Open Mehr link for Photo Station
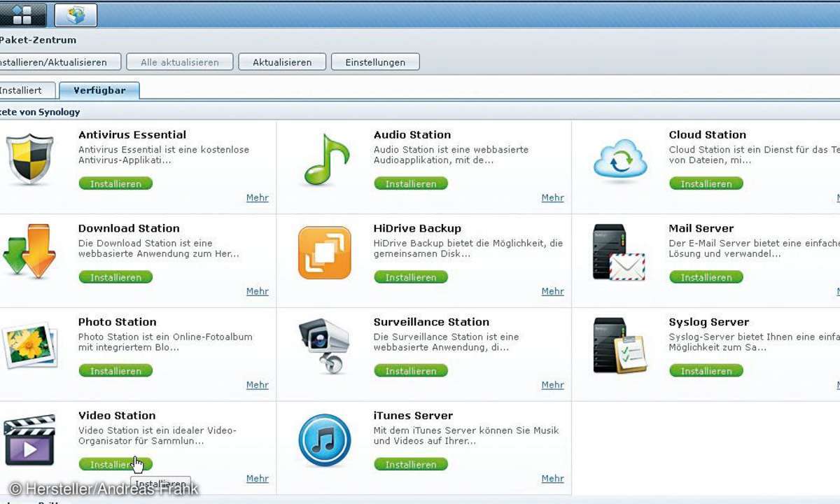The image size is (840, 504). pyautogui.click(x=258, y=385)
